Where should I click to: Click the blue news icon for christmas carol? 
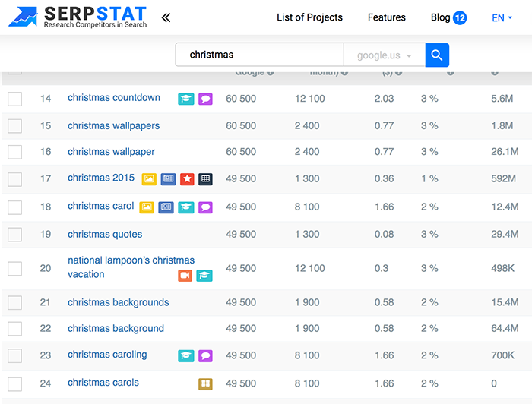pyautogui.click(x=166, y=207)
